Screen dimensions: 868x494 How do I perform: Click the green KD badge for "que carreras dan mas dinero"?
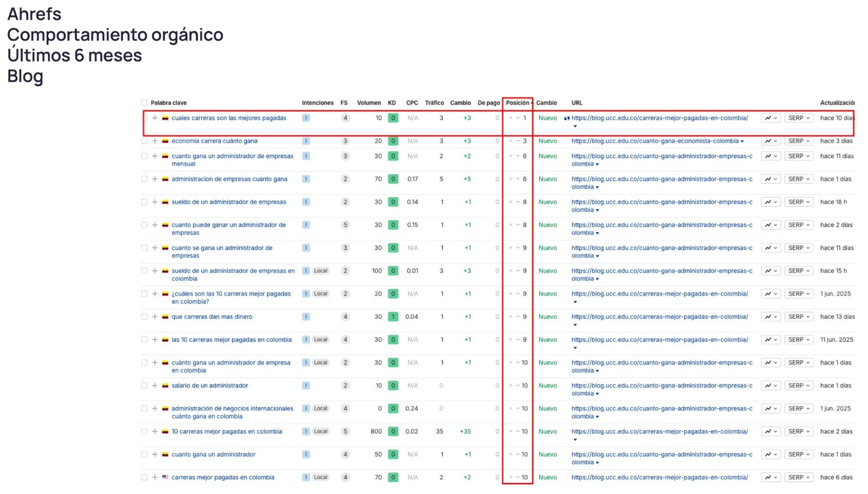[x=393, y=317]
